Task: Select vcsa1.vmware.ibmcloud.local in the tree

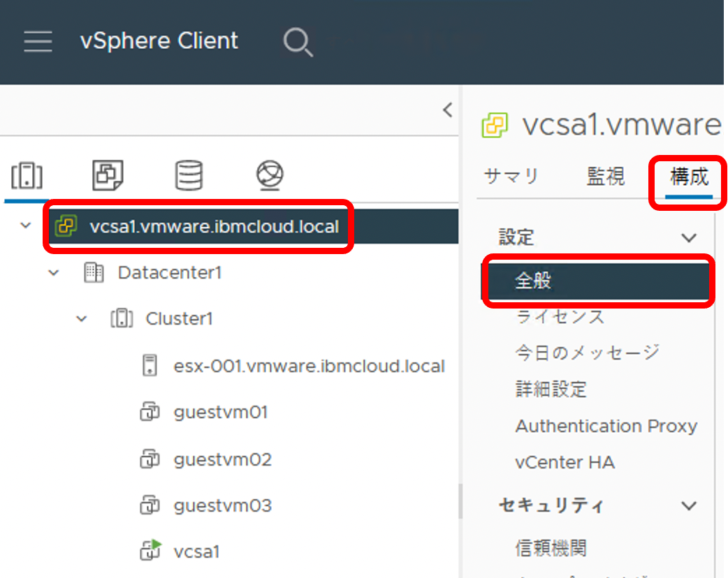Action: pos(214,226)
